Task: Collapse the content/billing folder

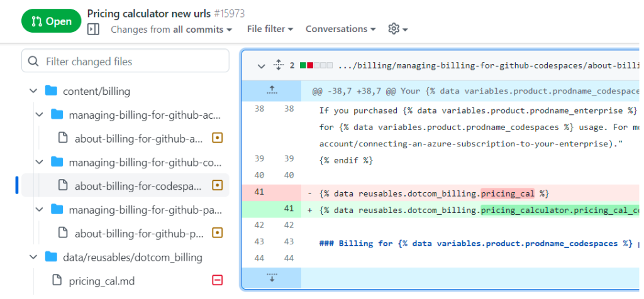Action: (33, 91)
